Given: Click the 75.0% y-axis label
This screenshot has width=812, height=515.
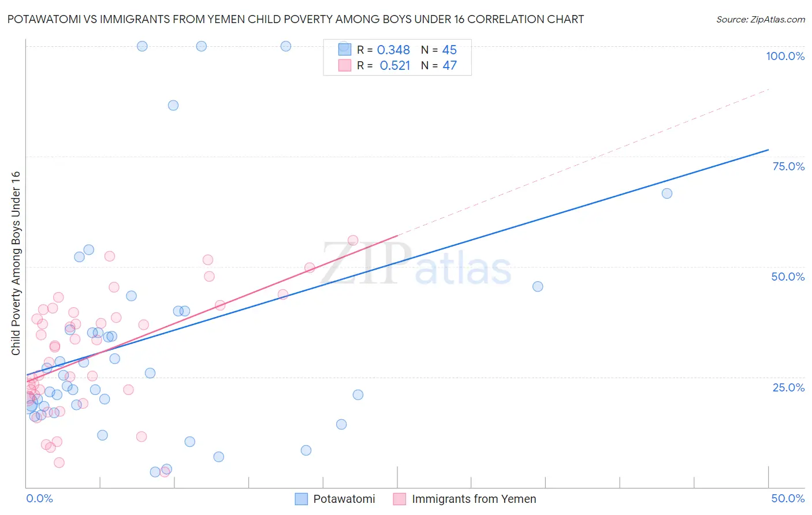Looking at the screenshot, I should click(788, 166).
